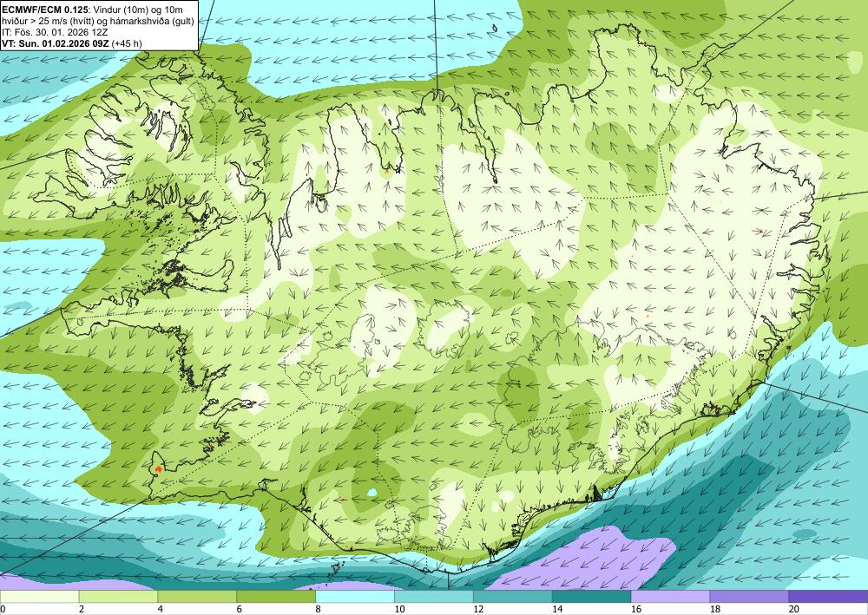Click the above-20 m/s deep violet swatch
The height and width of the screenshot is (615, 868).
pos(828,597)
